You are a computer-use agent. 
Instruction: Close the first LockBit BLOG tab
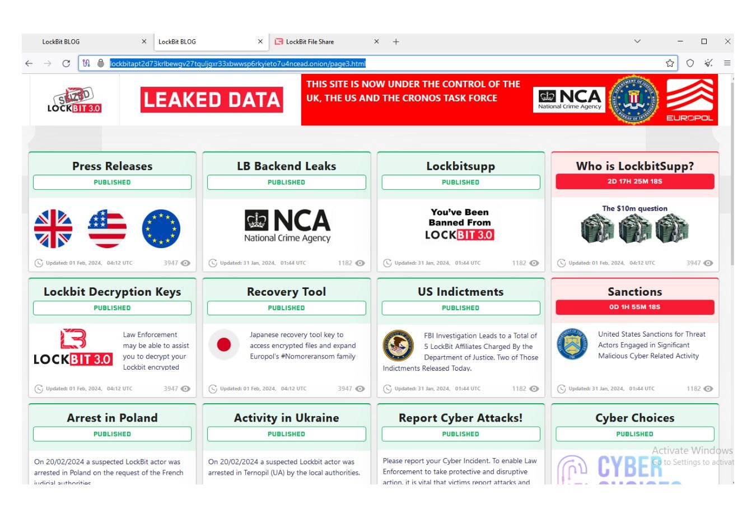pyautogui.click(x=144, y=41)
